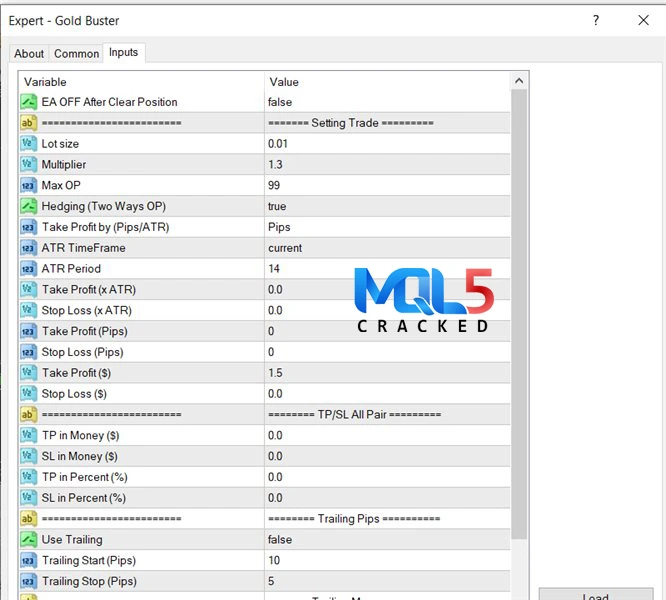Click the scrollbar up arrow

[519, 81]
